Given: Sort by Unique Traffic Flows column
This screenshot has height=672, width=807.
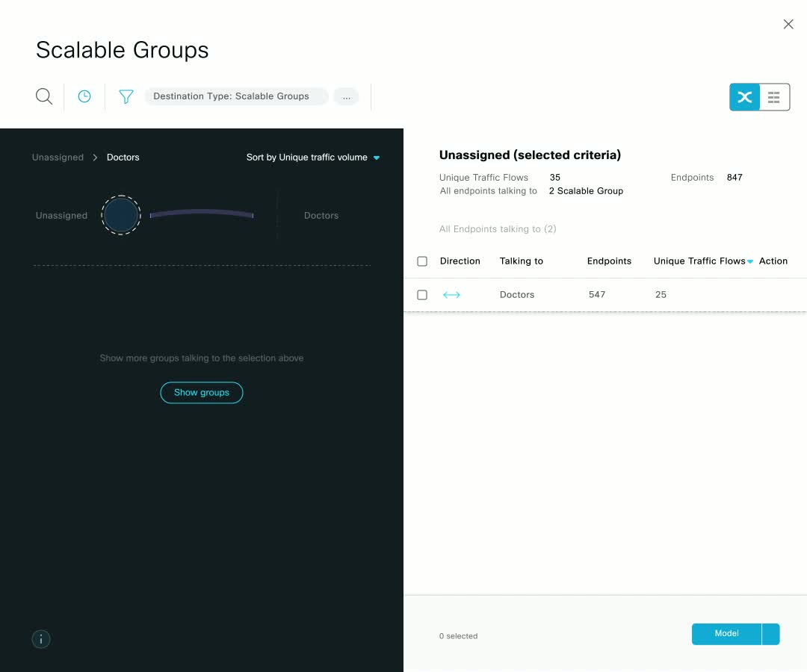Looking at the screenshot, I should coord(702,261).
